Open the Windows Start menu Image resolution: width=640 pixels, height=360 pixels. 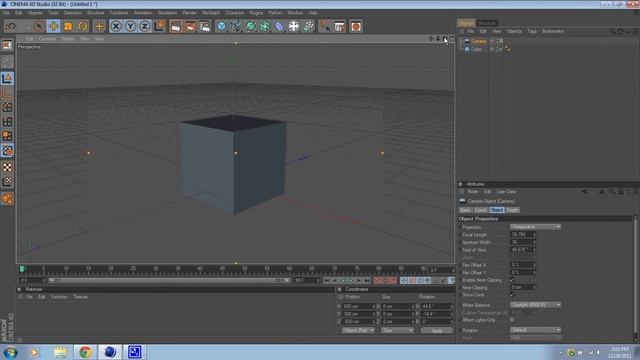pos(11,352)
